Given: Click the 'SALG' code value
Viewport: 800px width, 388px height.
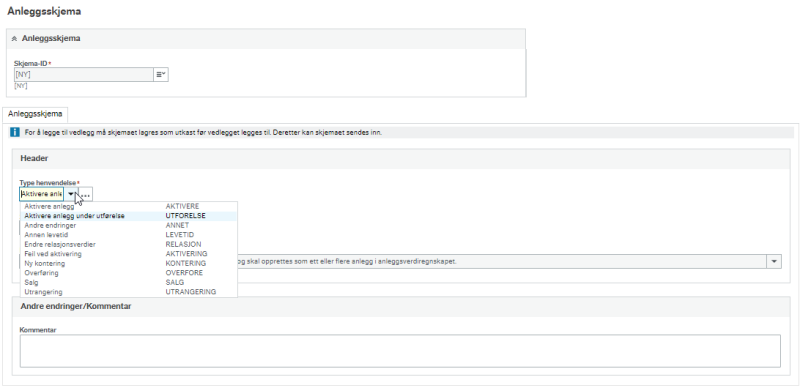Looking at the screenshot, I should point(175,282).
